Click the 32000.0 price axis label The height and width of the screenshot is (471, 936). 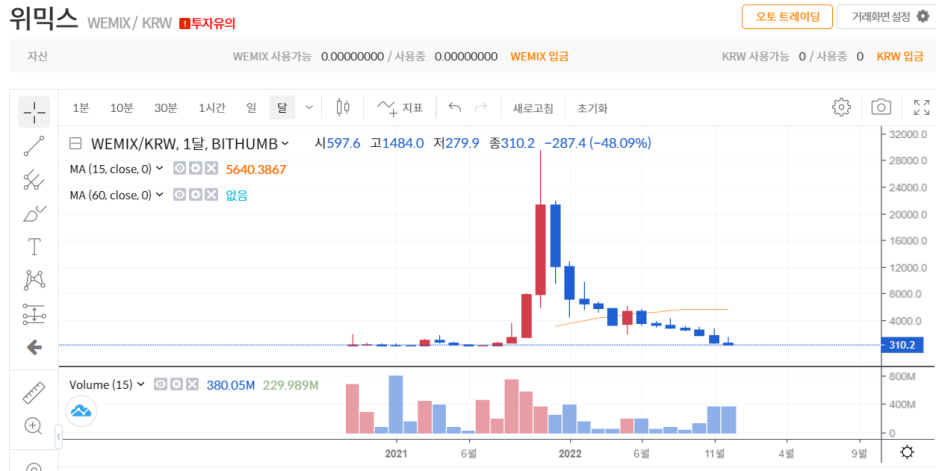pyautogui.click(x=909, y=134)
